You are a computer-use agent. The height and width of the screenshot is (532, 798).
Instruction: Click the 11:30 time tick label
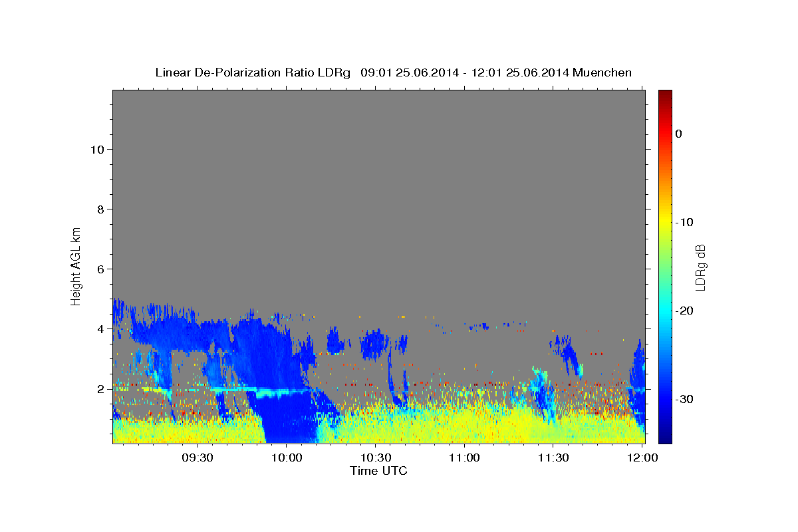pyautogui.click(x=553, y=458)
